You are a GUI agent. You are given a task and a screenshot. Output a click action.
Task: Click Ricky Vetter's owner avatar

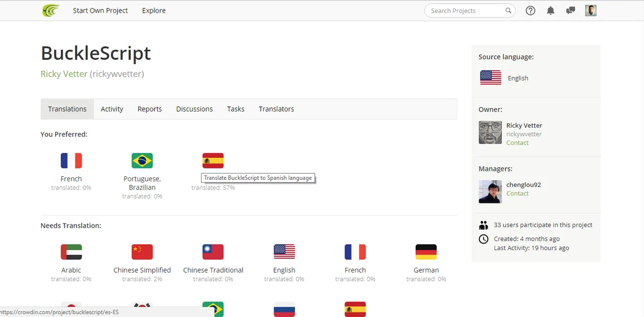pyautogui.click(x=490, y=133)
